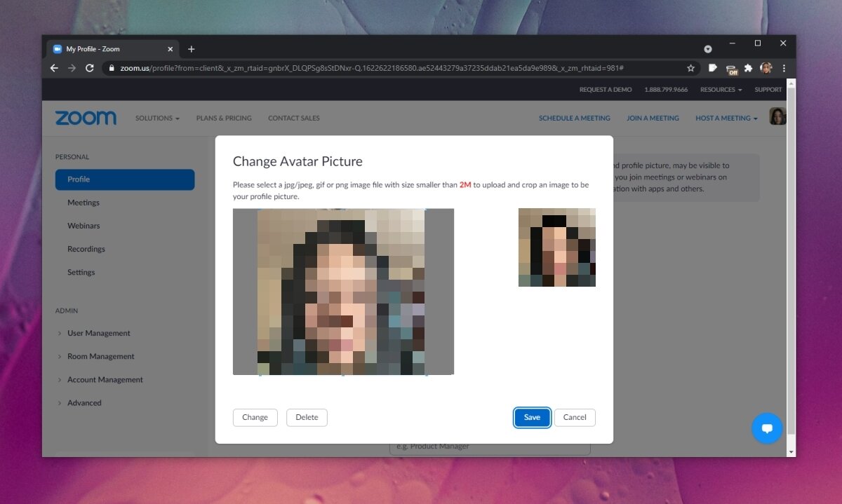Click the small avatar preview thumbnail

pyautogui.click(x=556, y=247)
